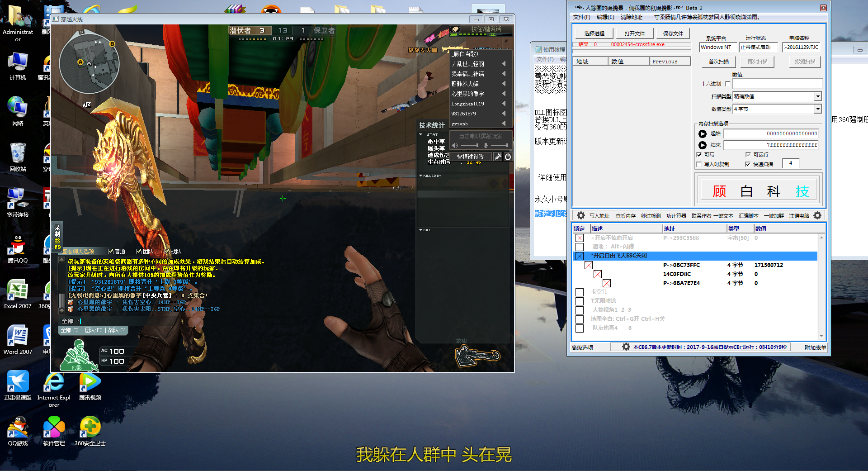Click the play icon next to 起始
The height and width of the screenshot is (471, 868).
tap(703, 134)
